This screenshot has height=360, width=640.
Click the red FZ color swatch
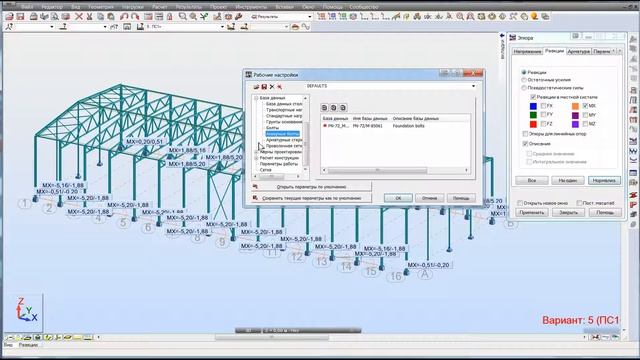pyautogui.click(x=533, y=124)
